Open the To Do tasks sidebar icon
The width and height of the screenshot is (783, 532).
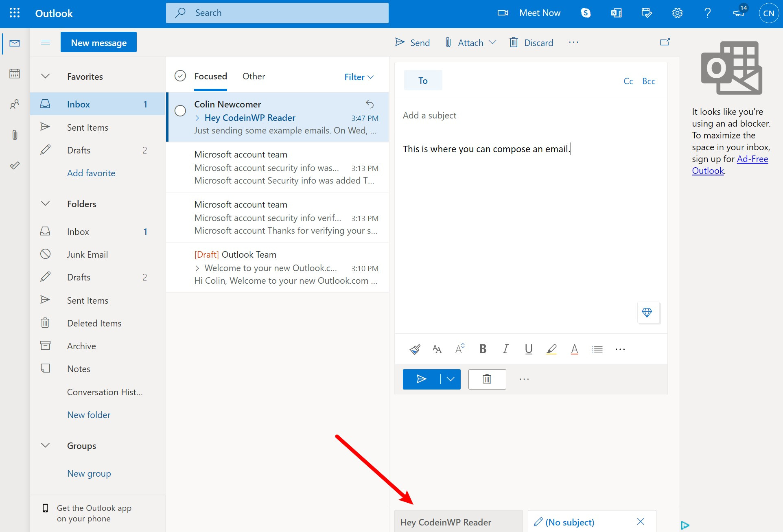point(15,165)
